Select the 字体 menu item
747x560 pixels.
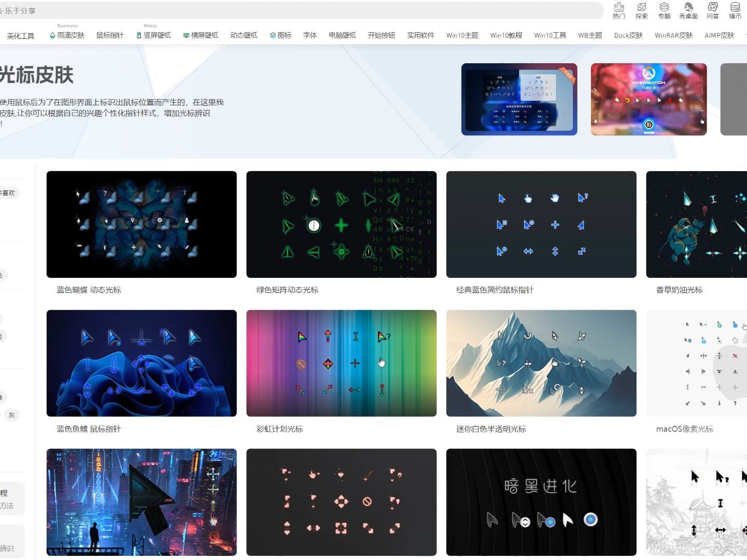point(310,35)
